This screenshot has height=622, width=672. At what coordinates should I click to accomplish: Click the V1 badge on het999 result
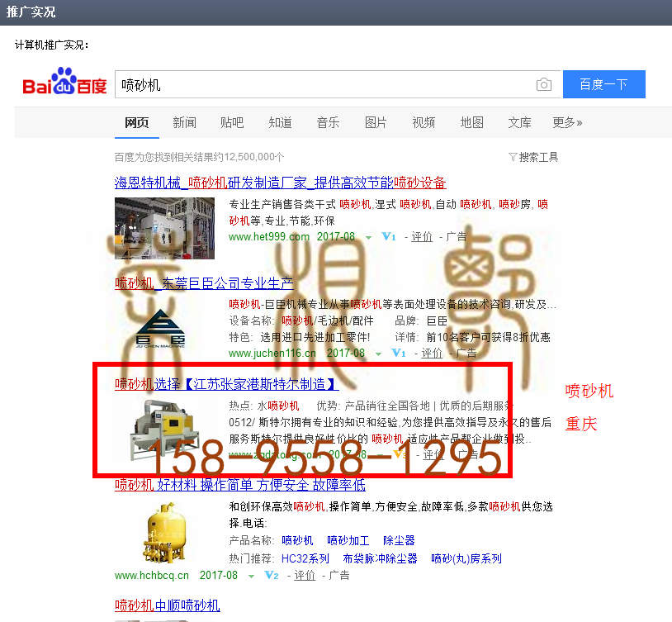389,237
